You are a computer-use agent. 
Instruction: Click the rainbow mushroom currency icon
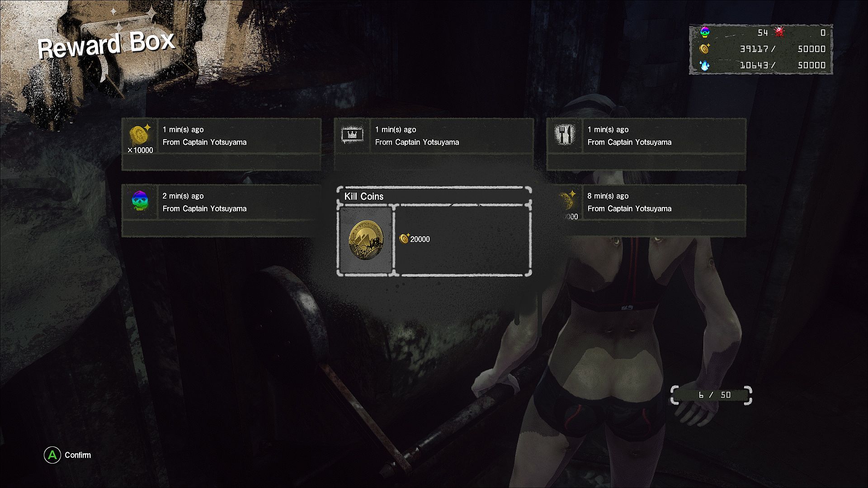(705, 32)
